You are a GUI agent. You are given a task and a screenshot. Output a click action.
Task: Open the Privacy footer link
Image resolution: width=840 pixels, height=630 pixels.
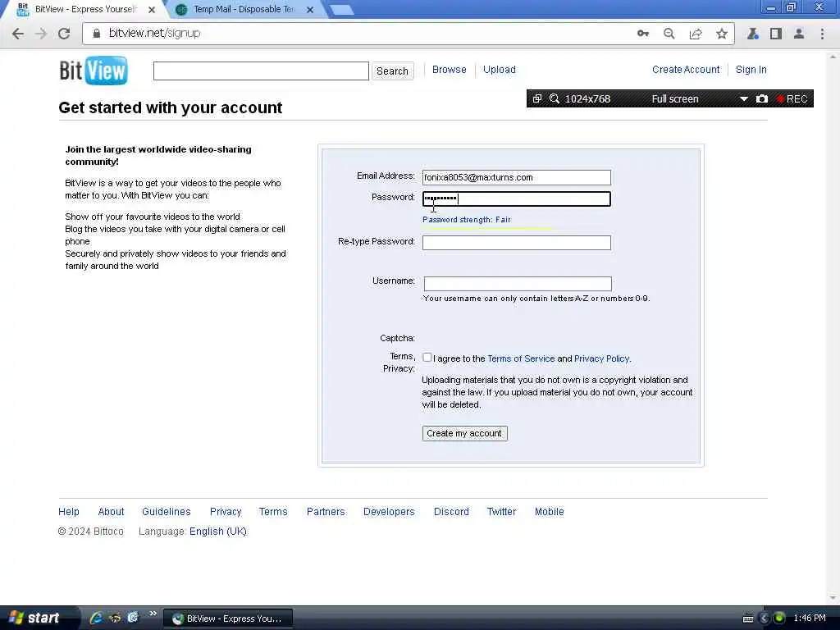(x=226, y=512)
